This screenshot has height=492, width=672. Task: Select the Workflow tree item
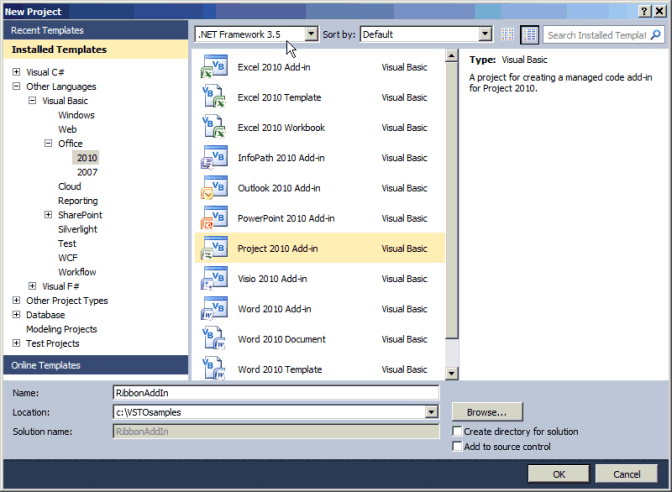[x=77, y=272]
